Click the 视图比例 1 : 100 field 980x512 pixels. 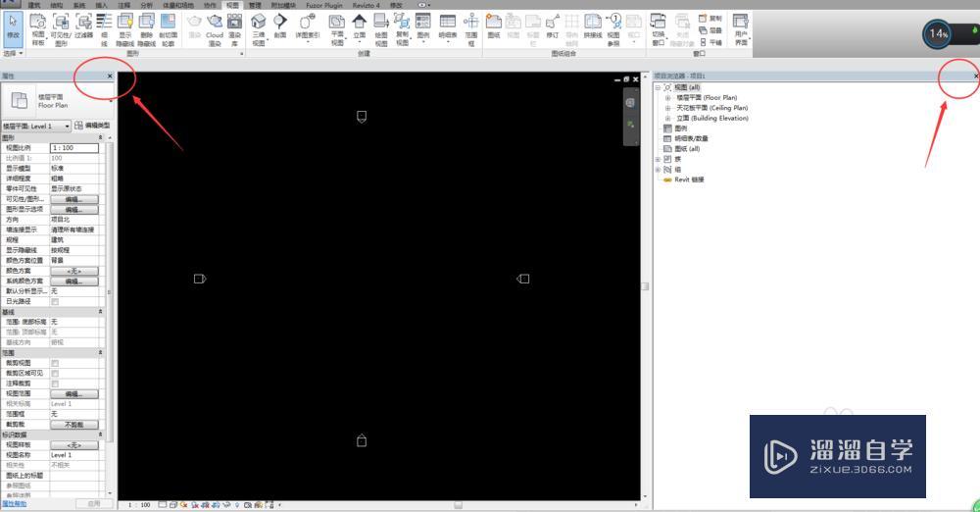pos(73,148)
